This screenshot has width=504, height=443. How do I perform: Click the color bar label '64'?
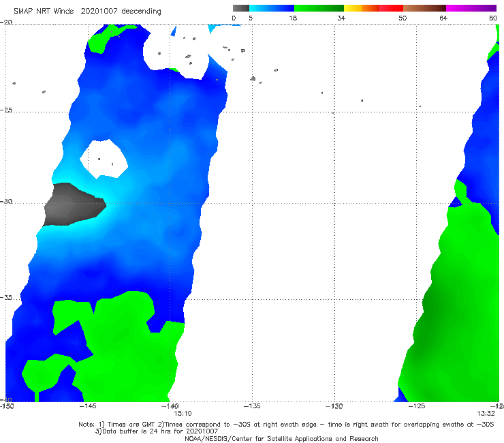tap(443, 18)
